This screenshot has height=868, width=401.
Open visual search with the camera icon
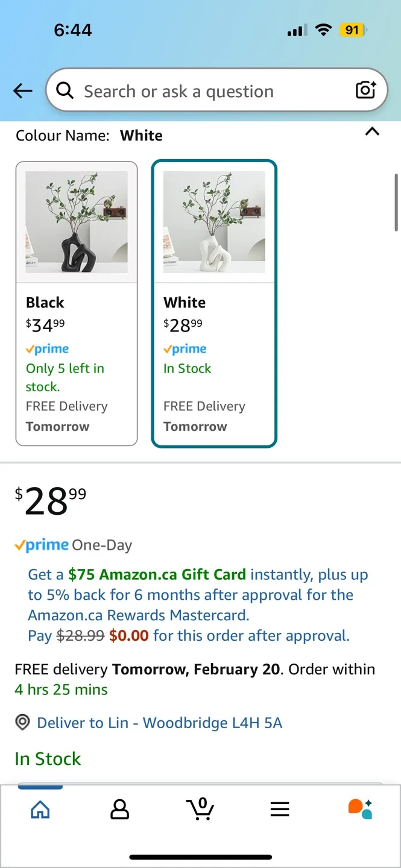(x=365, y=90)
